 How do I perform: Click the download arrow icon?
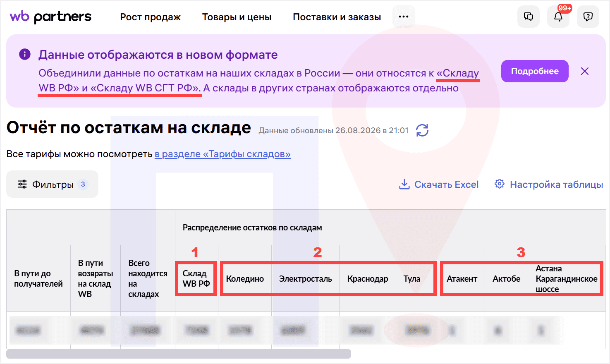tap(404, 184)
